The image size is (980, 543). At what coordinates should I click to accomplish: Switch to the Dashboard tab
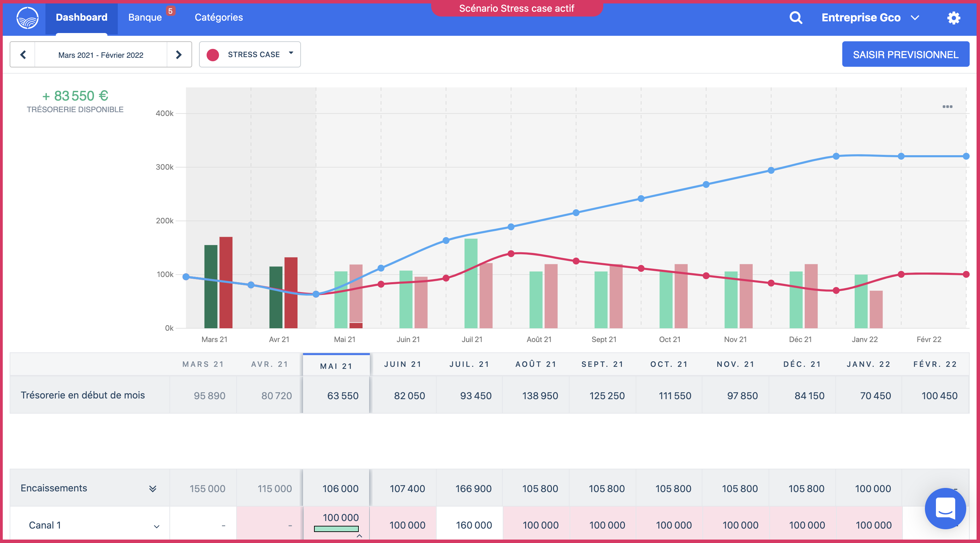point(81,17)
